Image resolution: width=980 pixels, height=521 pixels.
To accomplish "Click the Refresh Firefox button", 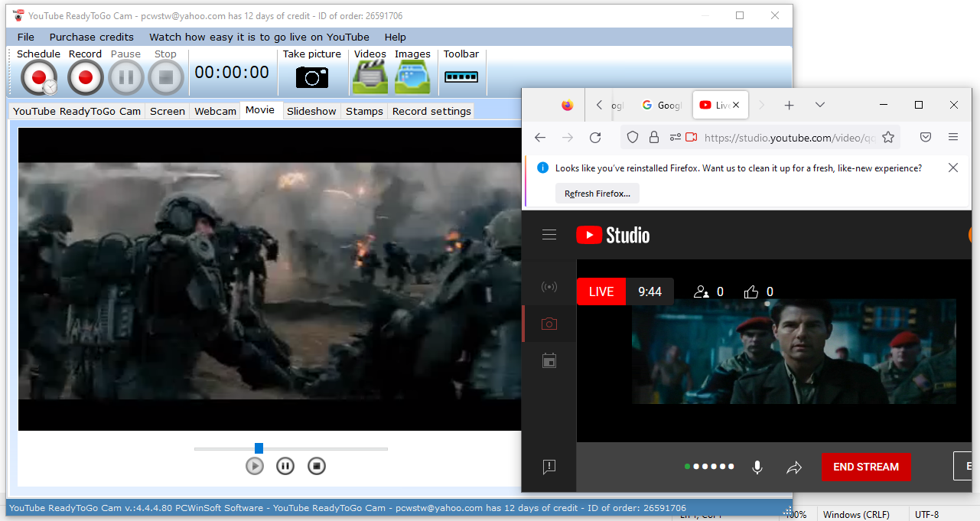I will coord(597,194).
